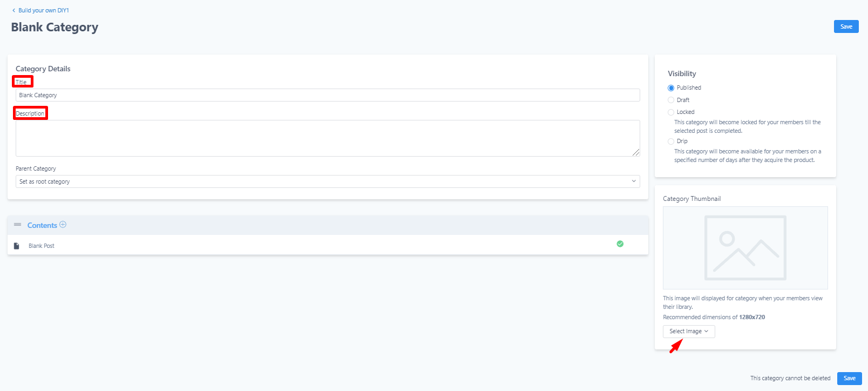Select the Drip visibility option
868x391 pixels.
(671, 141)
